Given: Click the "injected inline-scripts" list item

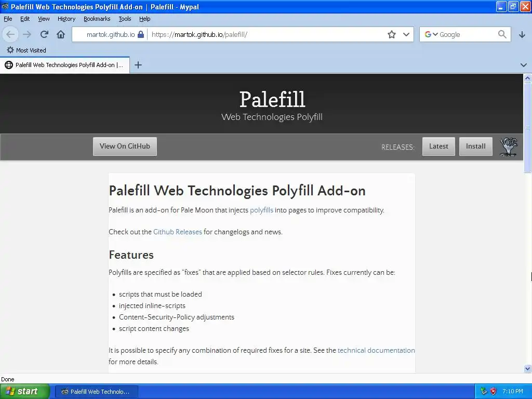Looking at the screenshot, I should point(152,305).
